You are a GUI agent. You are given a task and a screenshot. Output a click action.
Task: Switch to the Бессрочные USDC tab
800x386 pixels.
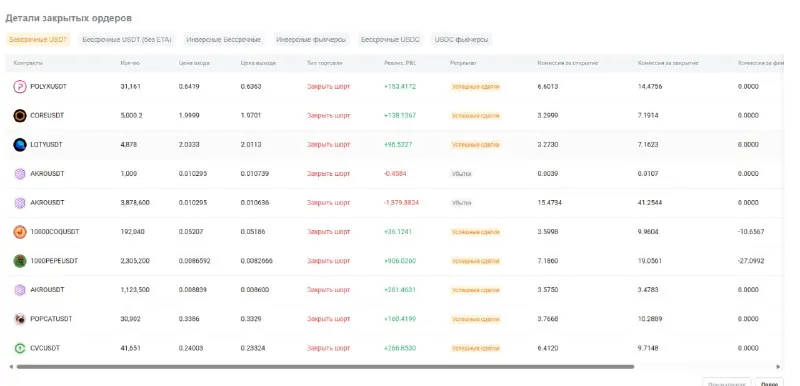pyautogui.click(x=390, y=40)
